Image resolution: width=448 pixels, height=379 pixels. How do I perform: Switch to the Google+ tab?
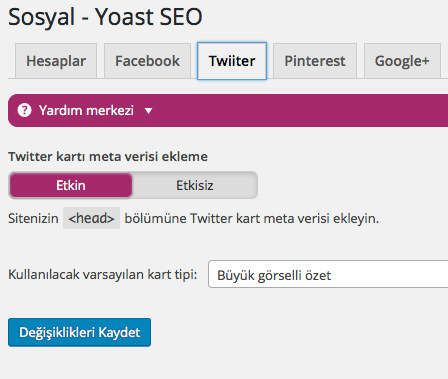[x=402, y=61]
